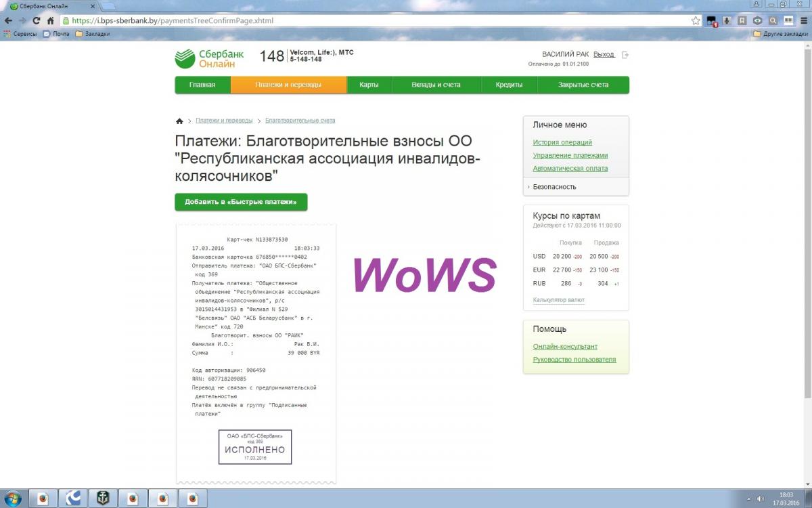This screenshot has height=508, width=812.
Task: Open the Закладки folder in bookmarks bar
Action: (x=93, y=33)
